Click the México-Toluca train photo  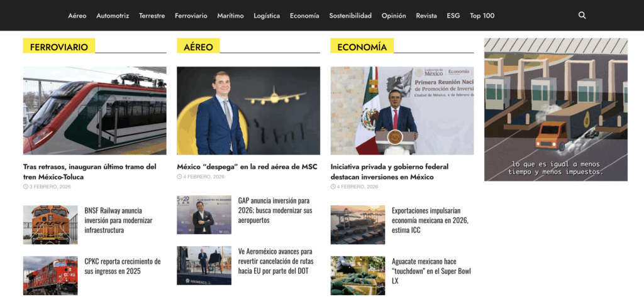[x=94, y=111]
